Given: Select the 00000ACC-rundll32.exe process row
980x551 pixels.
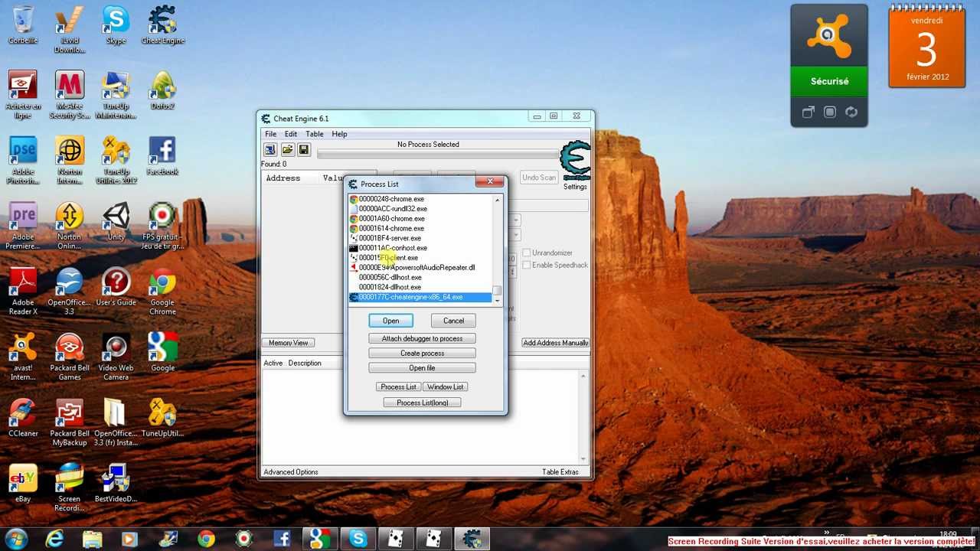Looking at the screenshot, I should [x=420, y=209].
